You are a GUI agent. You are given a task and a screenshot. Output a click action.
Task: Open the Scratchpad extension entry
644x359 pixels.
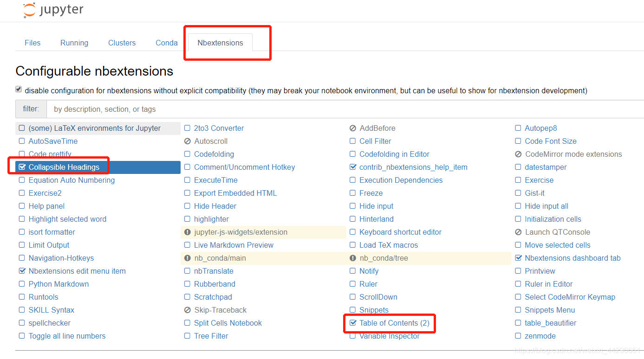click(x=213, y=297)
